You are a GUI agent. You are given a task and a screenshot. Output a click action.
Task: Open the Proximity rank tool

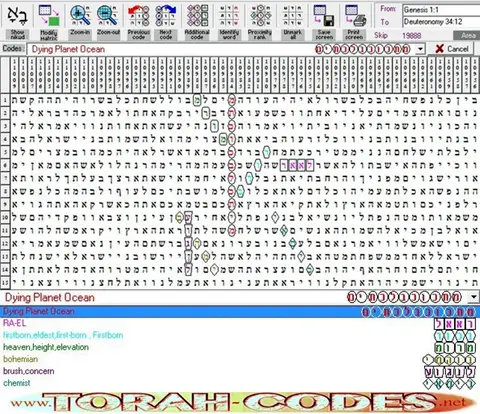coord(260,15)
